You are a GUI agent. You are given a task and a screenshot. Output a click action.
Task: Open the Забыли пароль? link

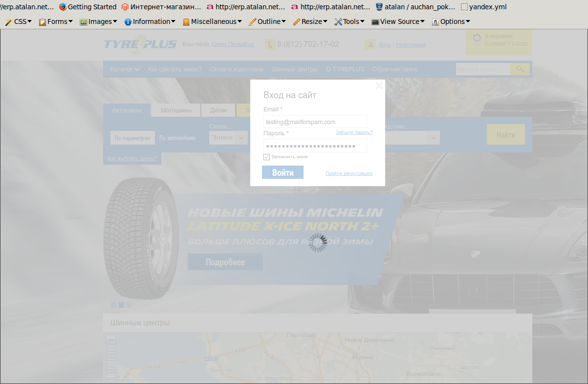click(354, 132)
